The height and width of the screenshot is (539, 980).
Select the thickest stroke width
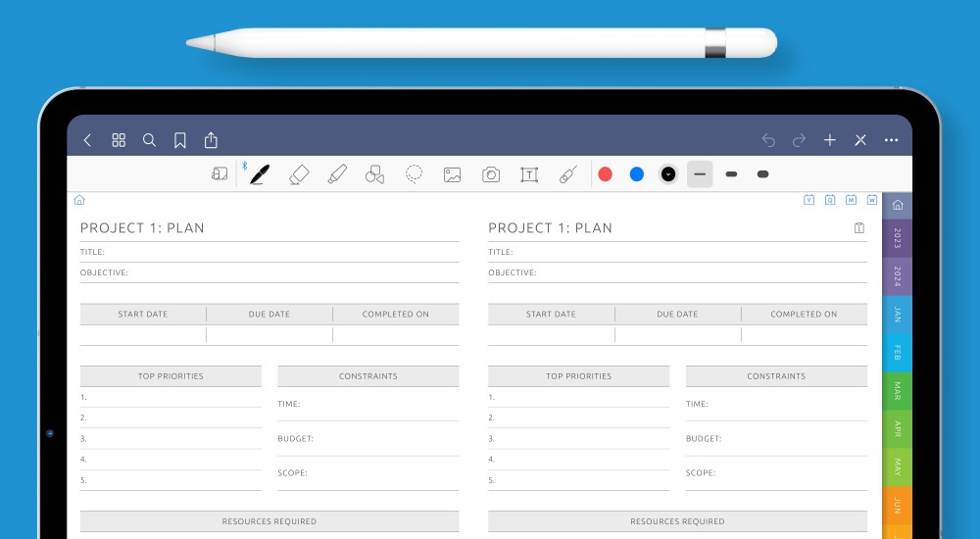tap(762, 174)
